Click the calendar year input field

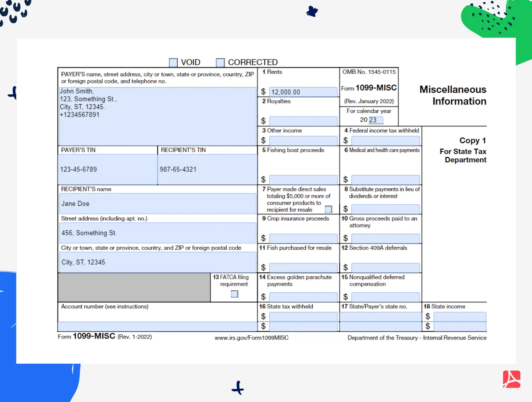(x=376, y=120)
